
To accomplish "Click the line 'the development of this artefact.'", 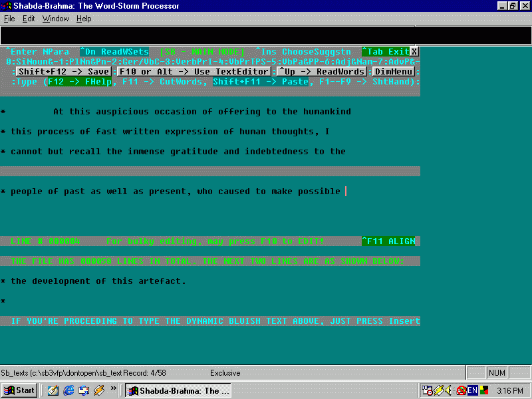I will [x=98, y=281].
